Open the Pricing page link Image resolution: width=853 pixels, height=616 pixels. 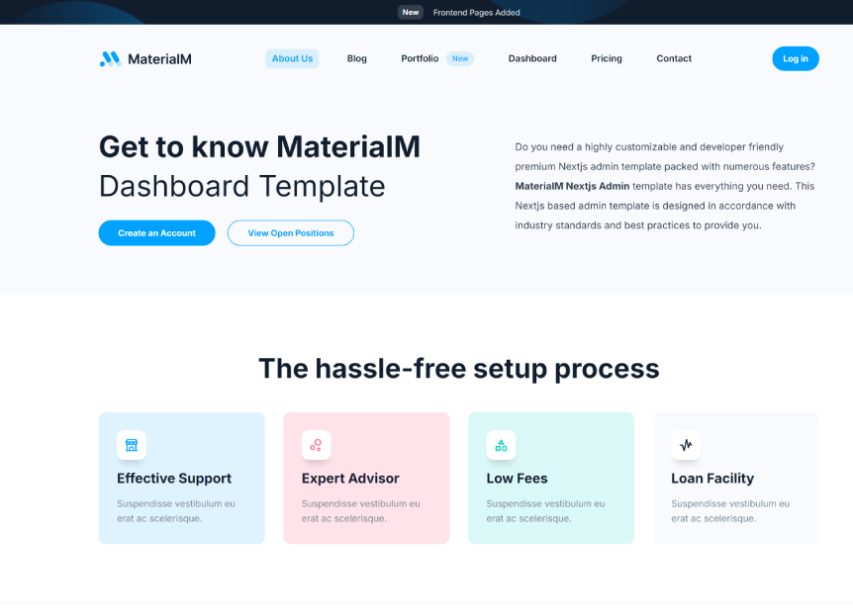[606, 58]
